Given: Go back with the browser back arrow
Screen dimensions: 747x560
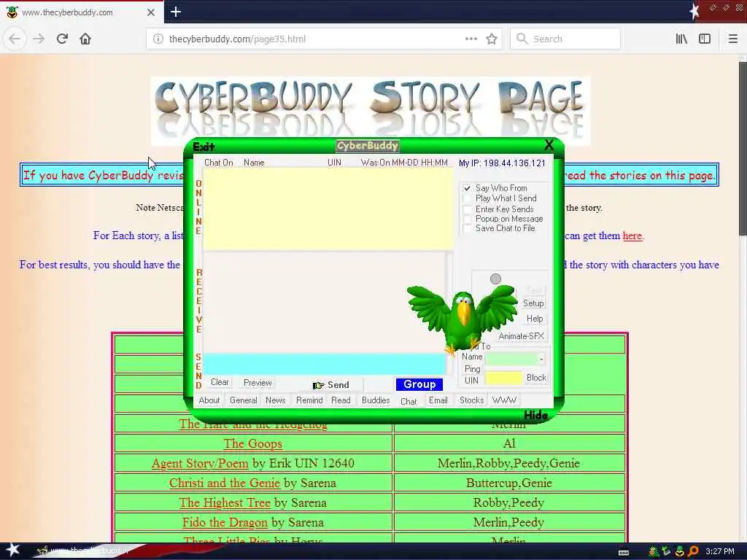Looking at the screenshot, I should (15, 39).
